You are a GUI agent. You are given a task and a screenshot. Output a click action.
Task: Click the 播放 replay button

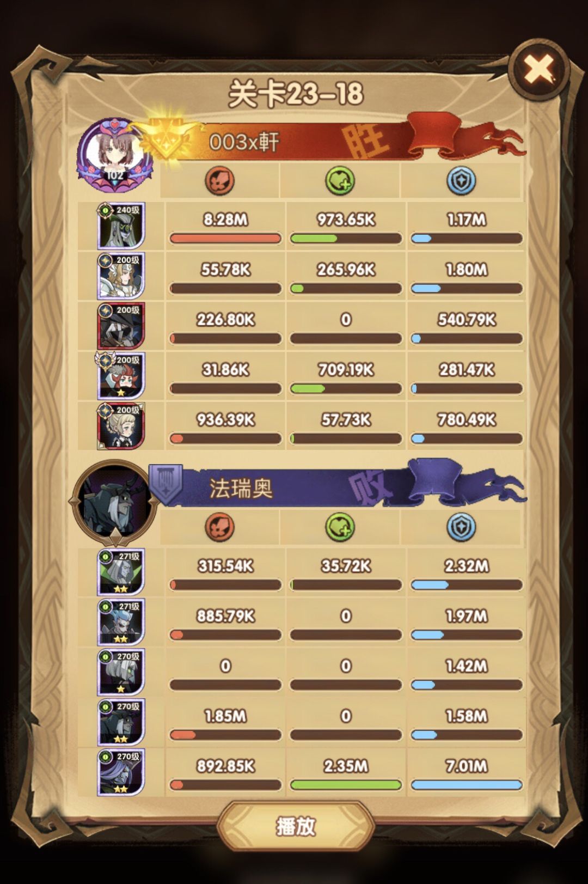tap(295, 826)
